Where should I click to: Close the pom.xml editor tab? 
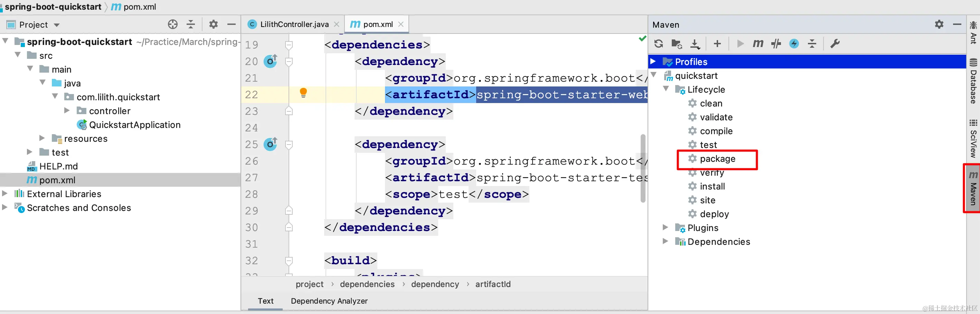401,24
